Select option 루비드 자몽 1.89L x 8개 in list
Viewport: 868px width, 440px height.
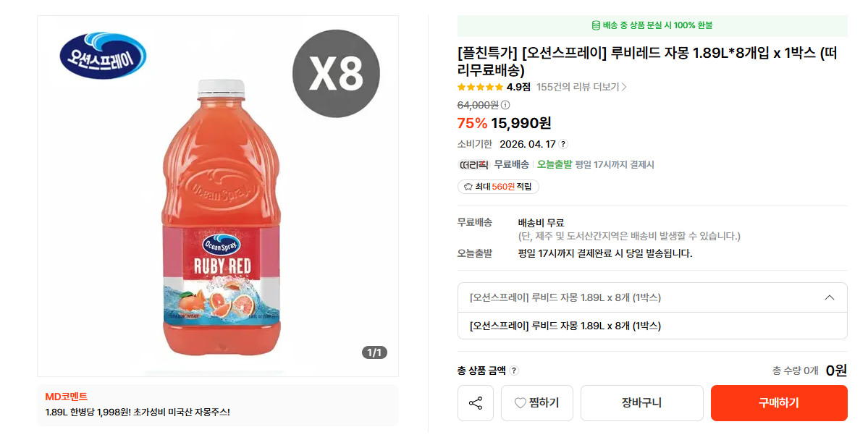(x=565, y=326)
